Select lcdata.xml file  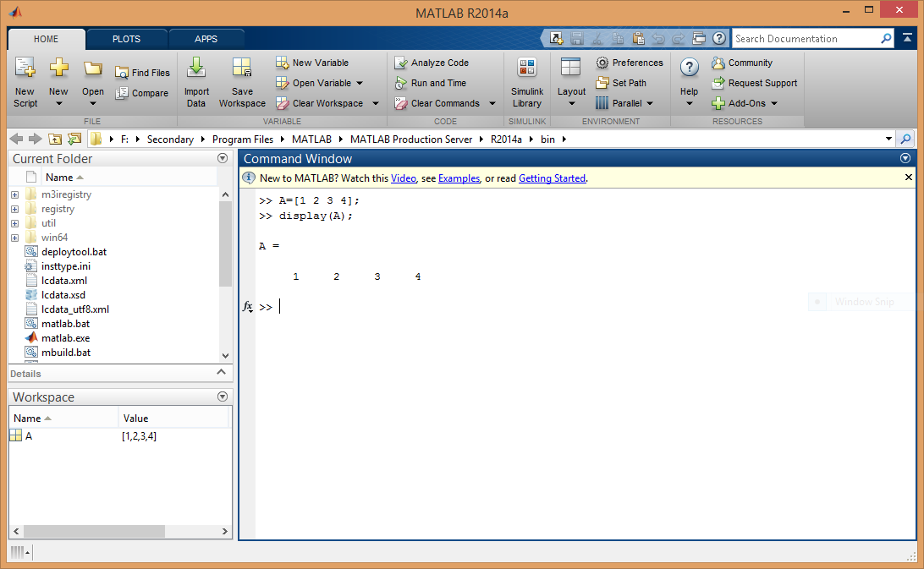click(63, 281)
